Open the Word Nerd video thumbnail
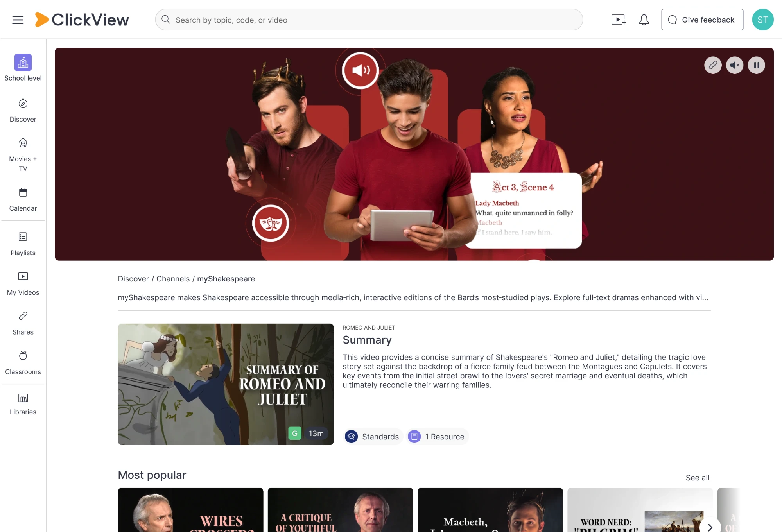The width and height of the screenshot is (782, 532). (x=640, y=510)
